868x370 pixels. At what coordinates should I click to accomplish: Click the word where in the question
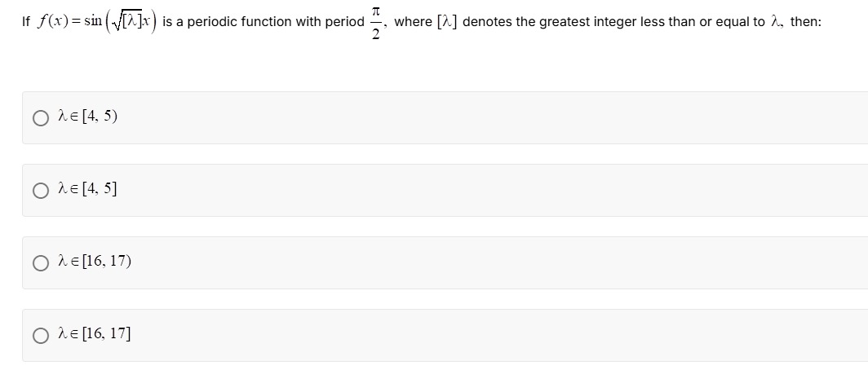413,22
